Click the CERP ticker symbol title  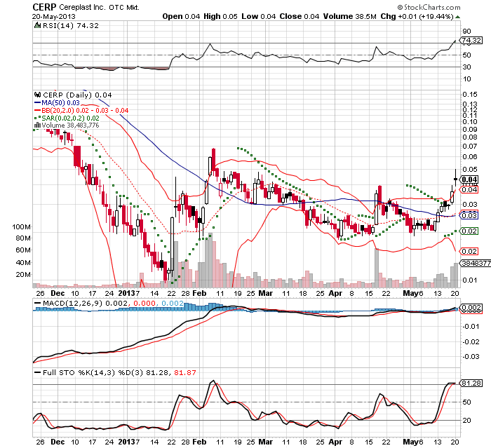44,7
